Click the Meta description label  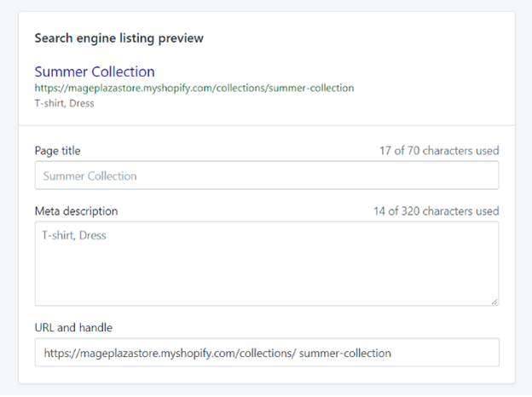76,211
